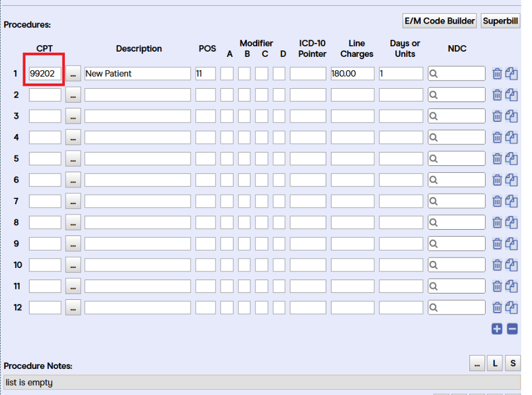
Task: Search NDC in row 1 magnifier field
Action: coord(456,74)
